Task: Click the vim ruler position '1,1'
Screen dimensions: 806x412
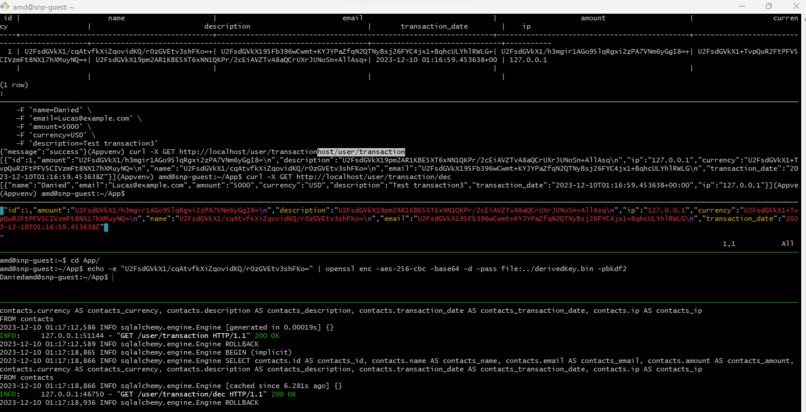Action: pyautogui.click(x=729, y=244)
